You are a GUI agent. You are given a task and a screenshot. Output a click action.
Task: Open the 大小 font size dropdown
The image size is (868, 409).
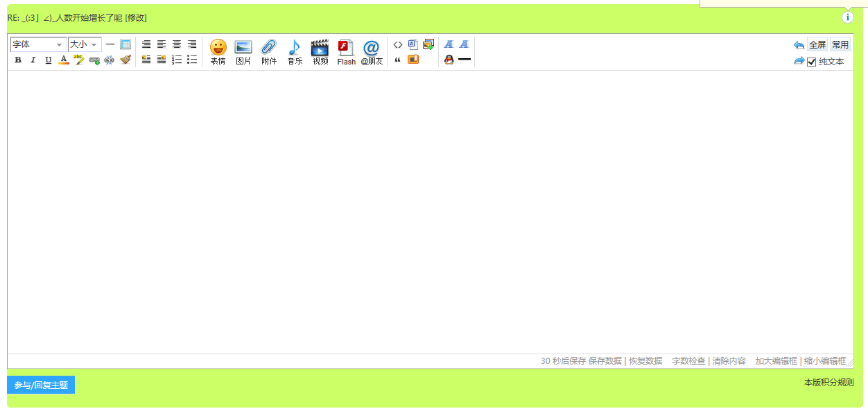(85, 44)
